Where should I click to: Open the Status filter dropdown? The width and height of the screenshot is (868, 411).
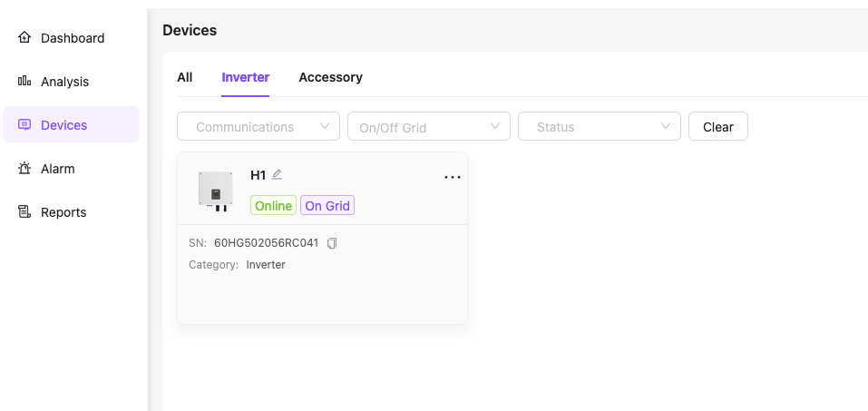[600, 127]
